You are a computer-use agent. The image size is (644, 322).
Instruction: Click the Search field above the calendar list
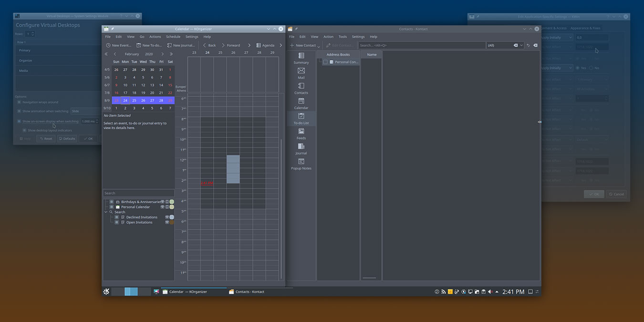[138, 193]
